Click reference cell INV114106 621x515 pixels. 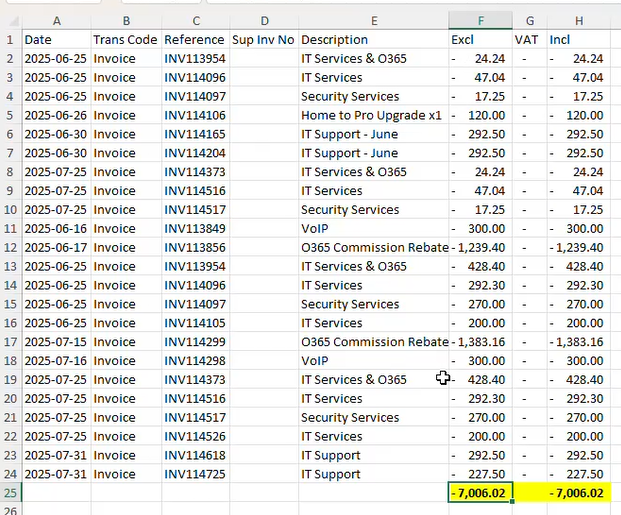pyautogui.click(x=194, y=115)
